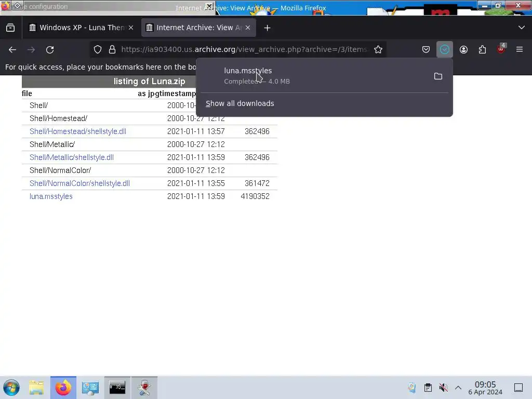Click Show all downloads

tap(240, 103)
